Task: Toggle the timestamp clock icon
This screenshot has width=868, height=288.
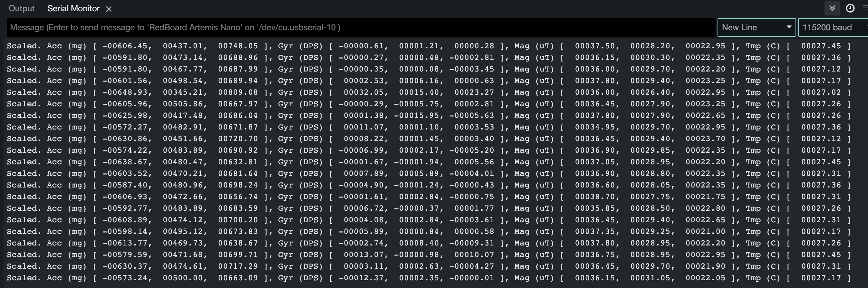Action: (x=850, y=8)
